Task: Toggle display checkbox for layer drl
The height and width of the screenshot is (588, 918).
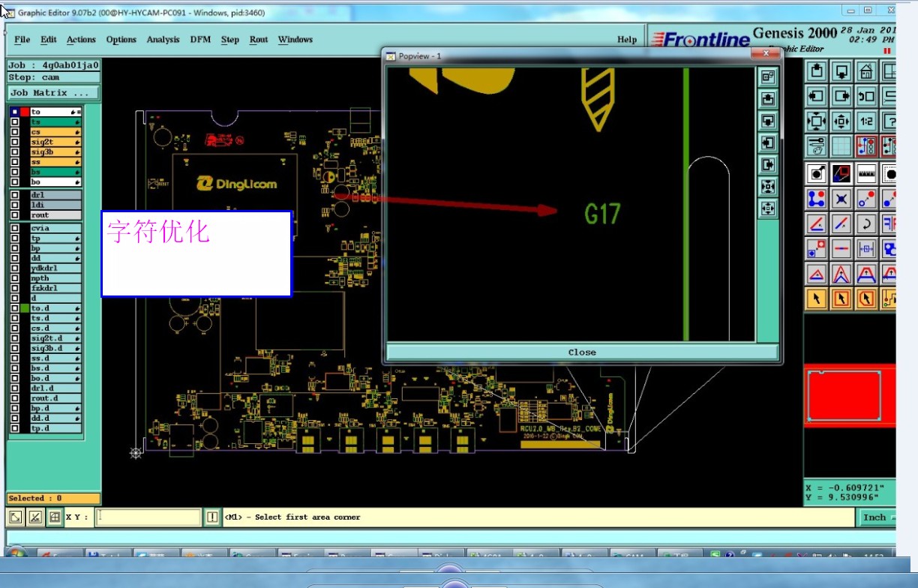Action: click(x=14, y=195)
